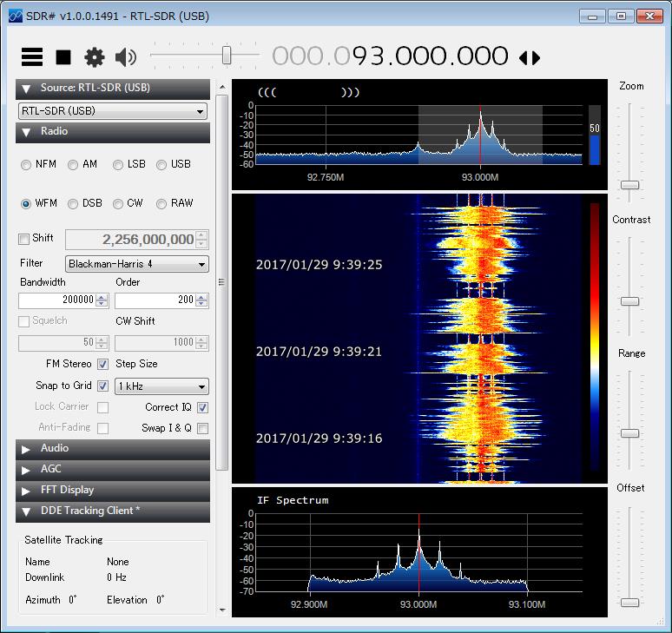Click the Contrast slider thumb
Screen dimensions: 672x633
pos(629,301)
